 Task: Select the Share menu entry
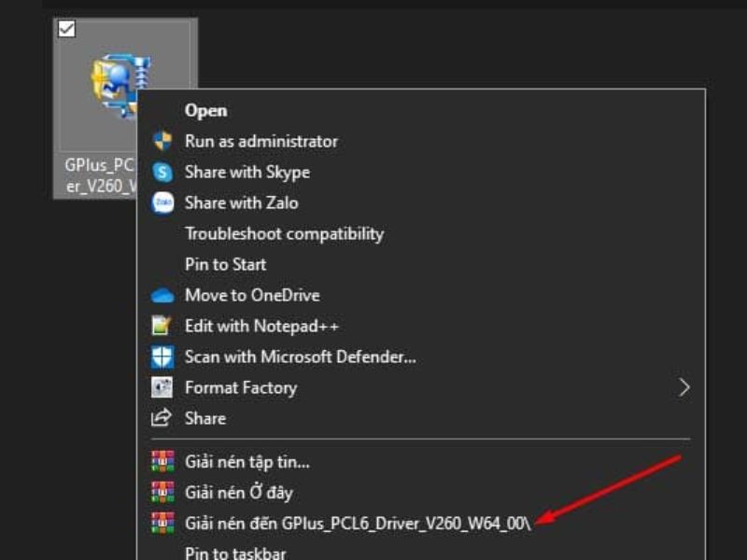(205, 418)
